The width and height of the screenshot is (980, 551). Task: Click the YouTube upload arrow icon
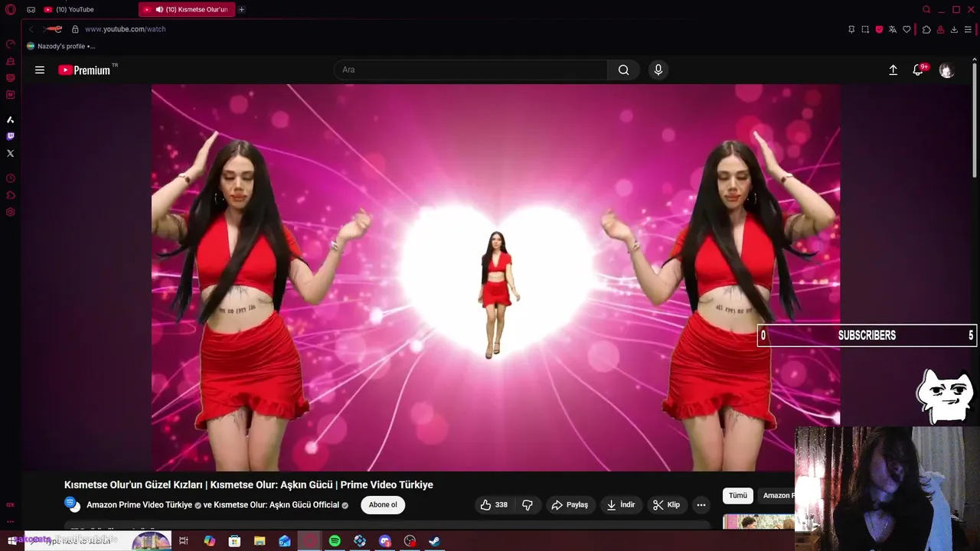coord(893,70)
